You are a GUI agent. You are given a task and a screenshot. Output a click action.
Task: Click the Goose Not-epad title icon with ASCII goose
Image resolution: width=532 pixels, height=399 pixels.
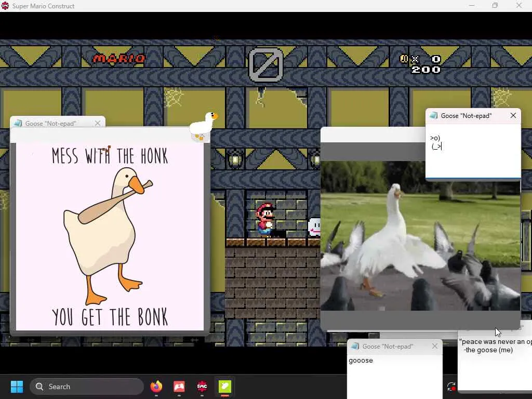coord(433,115)
